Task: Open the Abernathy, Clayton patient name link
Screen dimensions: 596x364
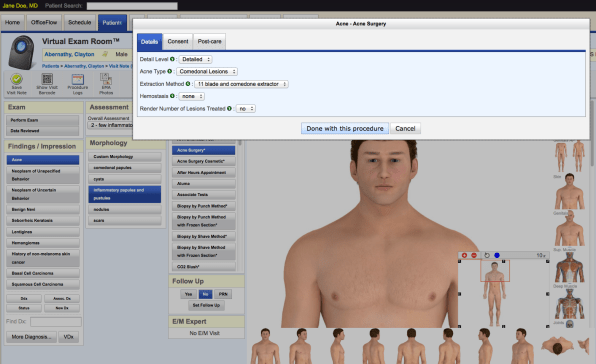Action: tap(69, 54)
